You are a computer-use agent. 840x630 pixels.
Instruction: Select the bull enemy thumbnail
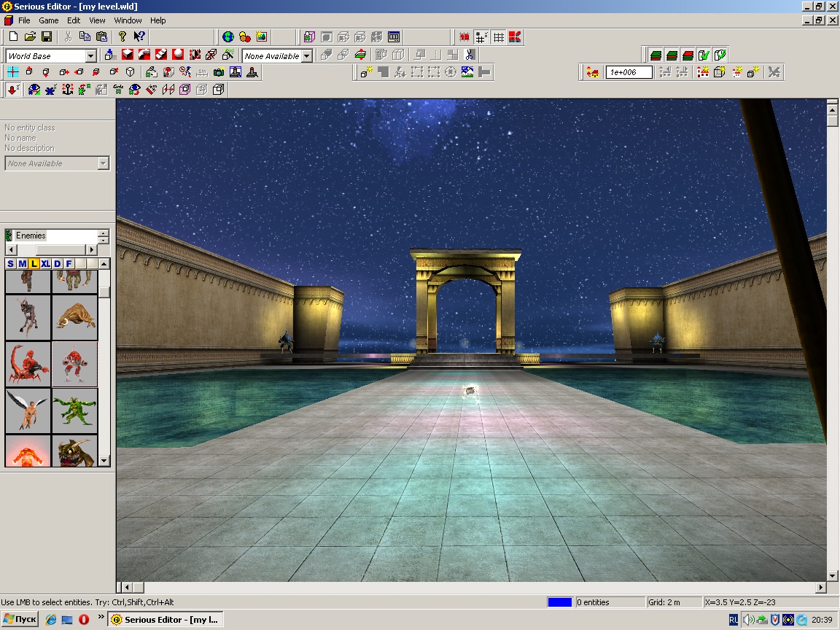point(74,318)
